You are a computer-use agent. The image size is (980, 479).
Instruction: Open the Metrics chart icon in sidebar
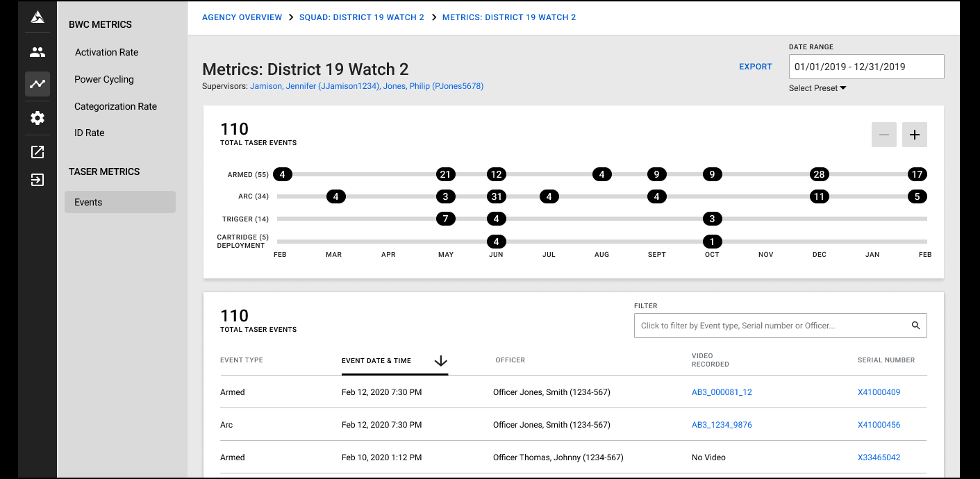click(x=37, y=84)
